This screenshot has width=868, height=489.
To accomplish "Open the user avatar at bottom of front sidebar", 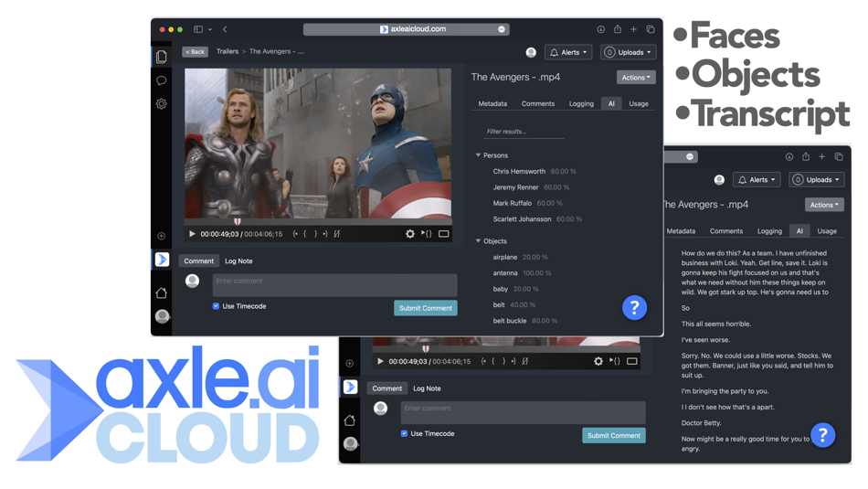I will [163, 315].
